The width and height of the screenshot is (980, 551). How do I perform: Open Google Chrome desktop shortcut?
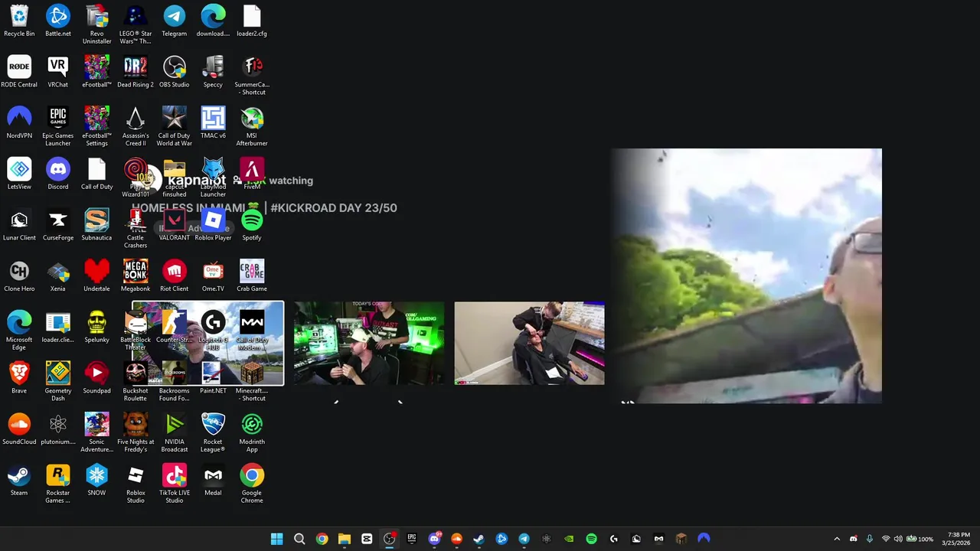(x=252, y=484)
